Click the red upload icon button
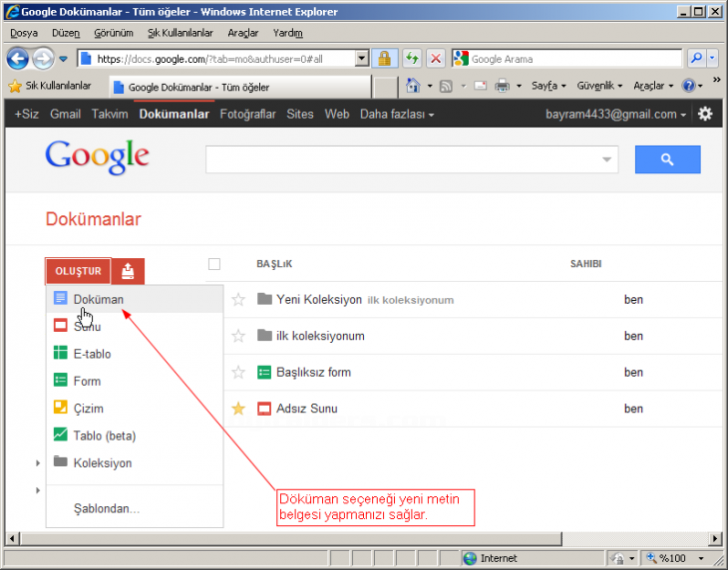Viewport: 728px width, 570px height. pyautogui.click(x=128, y=271)
